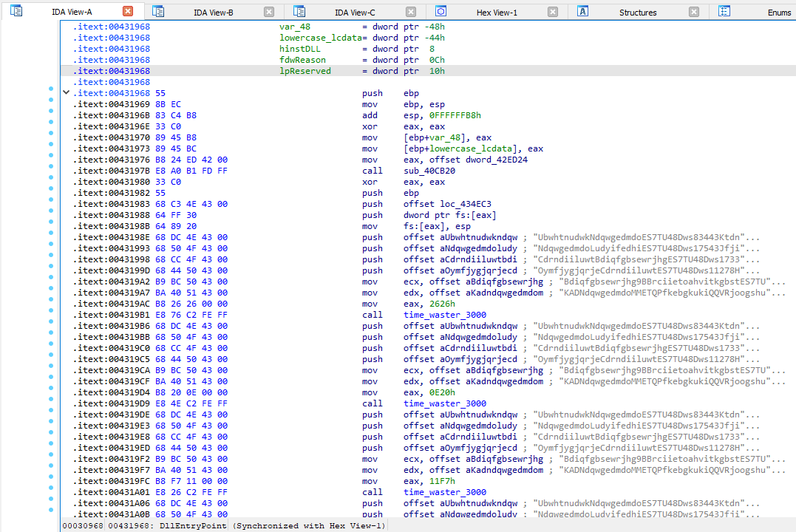This screenshot has width=796, height=532.
Task: Click aOymfjygjqrjecd offset at 0043199D
Action: coord(478,270)
